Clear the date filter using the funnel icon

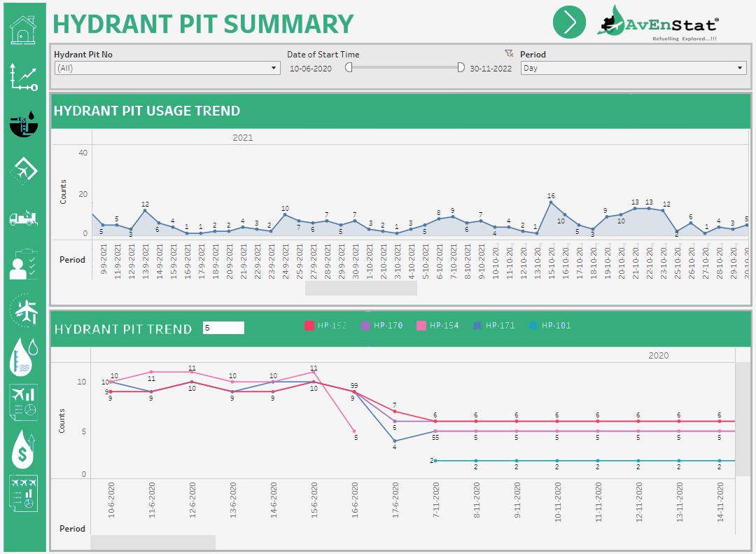tap(509, 54)
